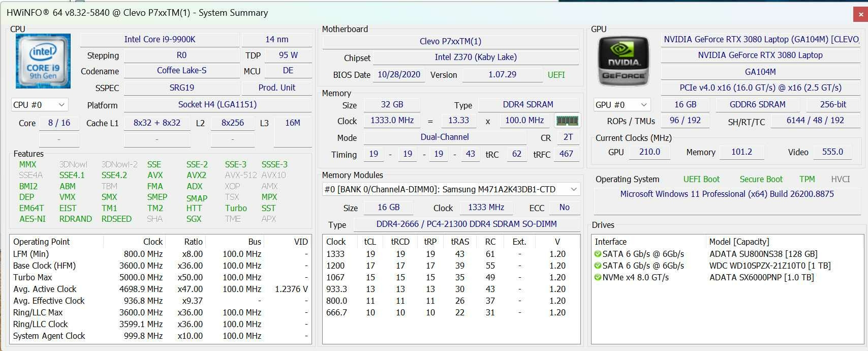Click the Turbo feature label

(x=236, y=208)
